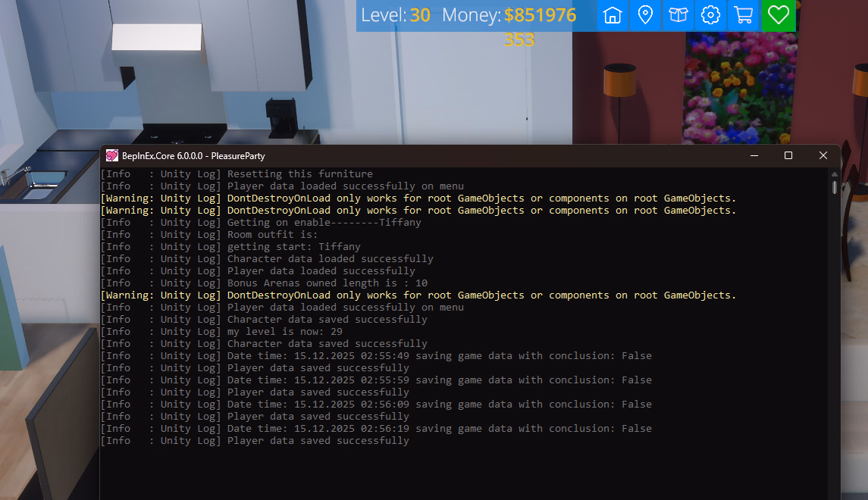Screen dimensions: 868x500
Task: Click the "my level is now: 29" log line
Action: 284,332
